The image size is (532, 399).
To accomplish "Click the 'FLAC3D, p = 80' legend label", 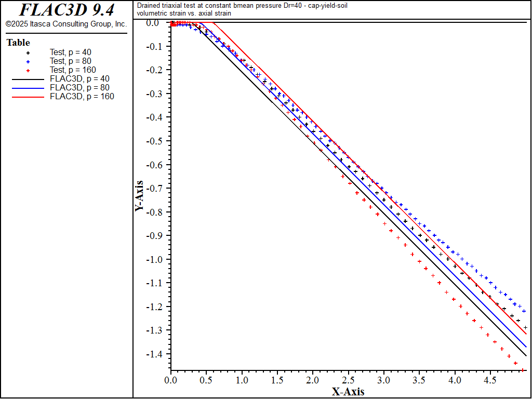I will pos(79,88).
